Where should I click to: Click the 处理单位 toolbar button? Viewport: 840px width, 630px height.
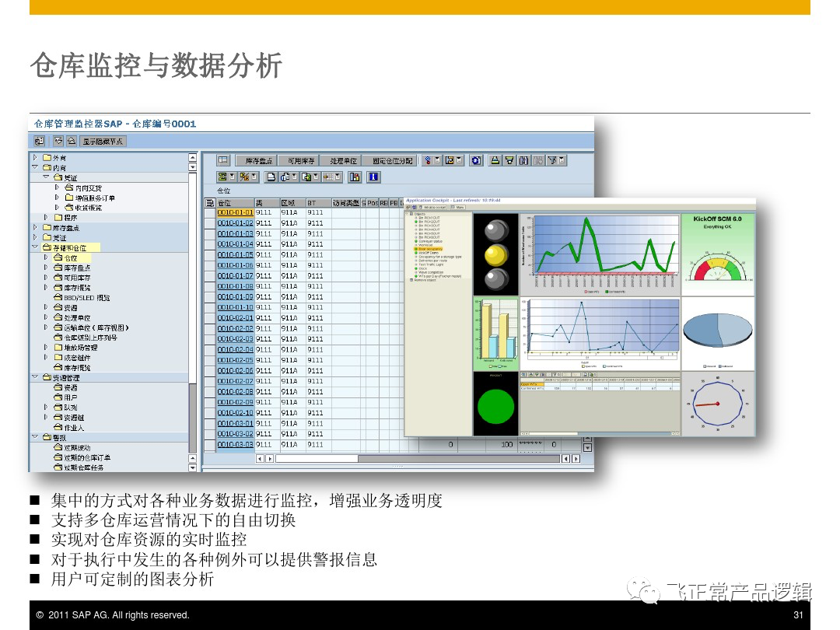[340, 161]
